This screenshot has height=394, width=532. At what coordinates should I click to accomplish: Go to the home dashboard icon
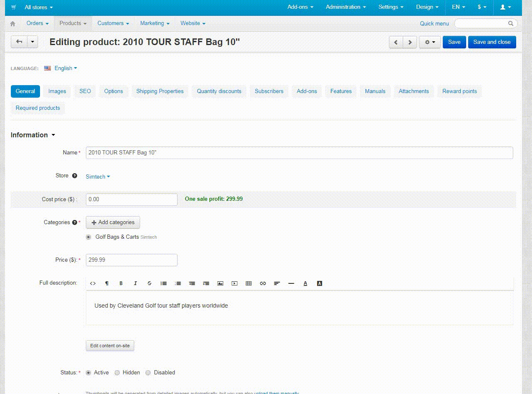point(13,24)
